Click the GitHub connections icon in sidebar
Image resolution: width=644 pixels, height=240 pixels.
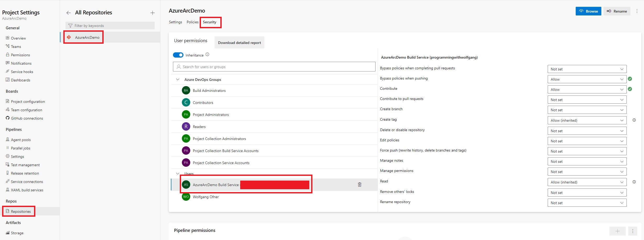(7, 118)
